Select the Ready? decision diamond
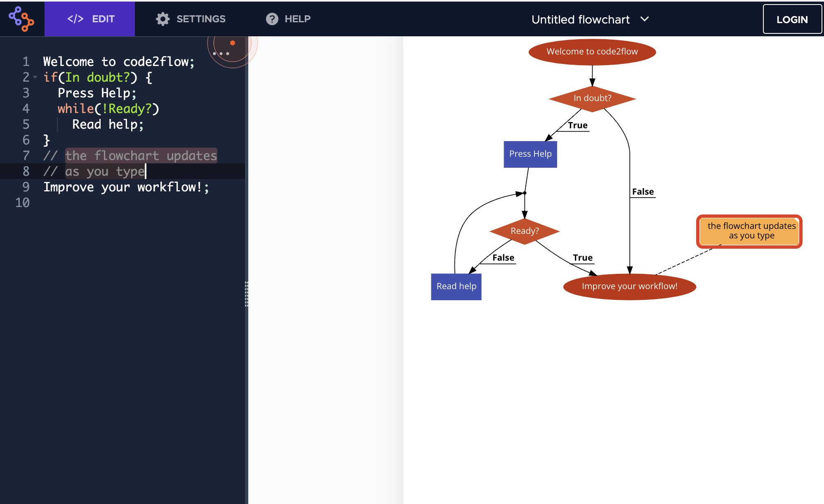Screen dimensions: 824x504 524,231
